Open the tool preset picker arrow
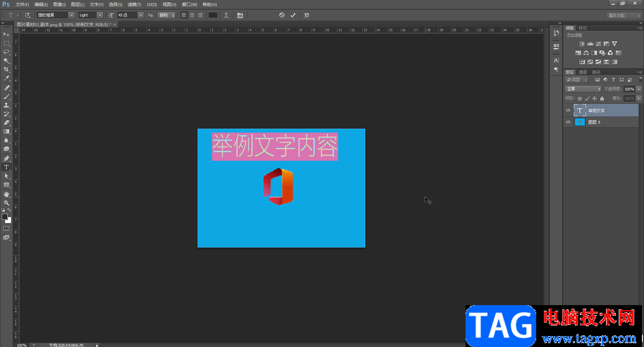Image resolution: width=644 pixels, height=347 pixels. (x=17, y=15)
